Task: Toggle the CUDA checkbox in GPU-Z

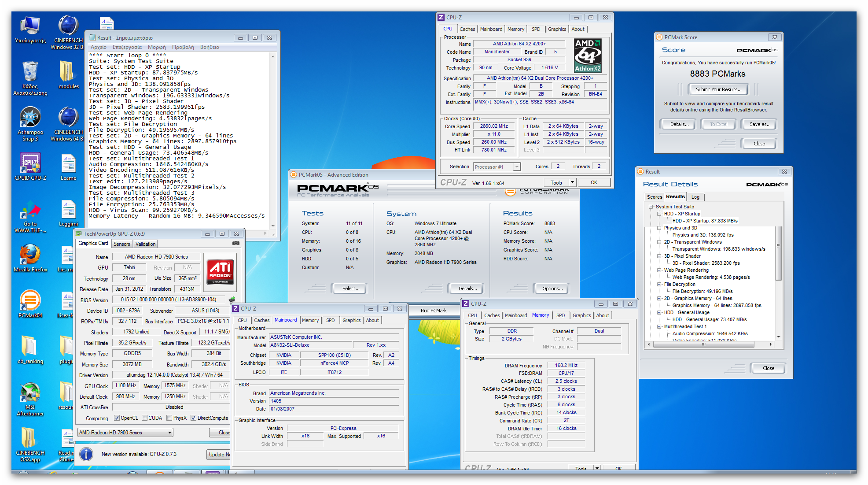Action: pos(144,418)
